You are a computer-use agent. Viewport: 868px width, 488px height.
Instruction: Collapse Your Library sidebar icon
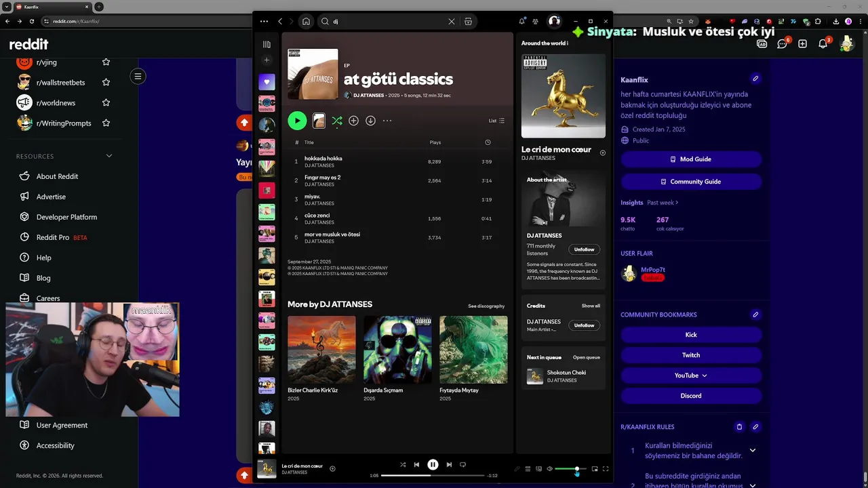[267, 44]
